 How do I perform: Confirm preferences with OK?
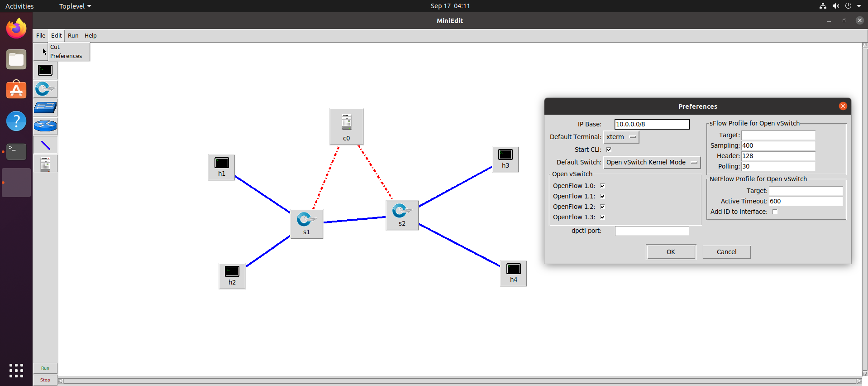pos(671,252)
